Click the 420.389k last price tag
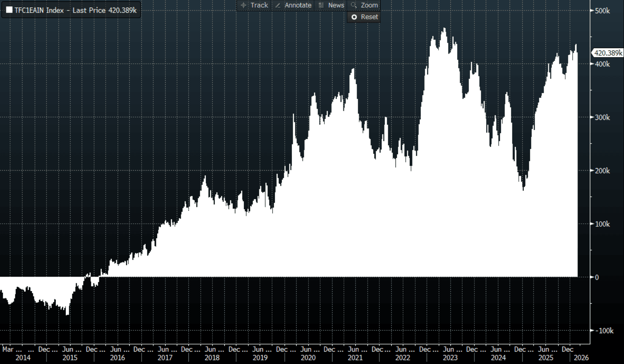 point(608,53)
